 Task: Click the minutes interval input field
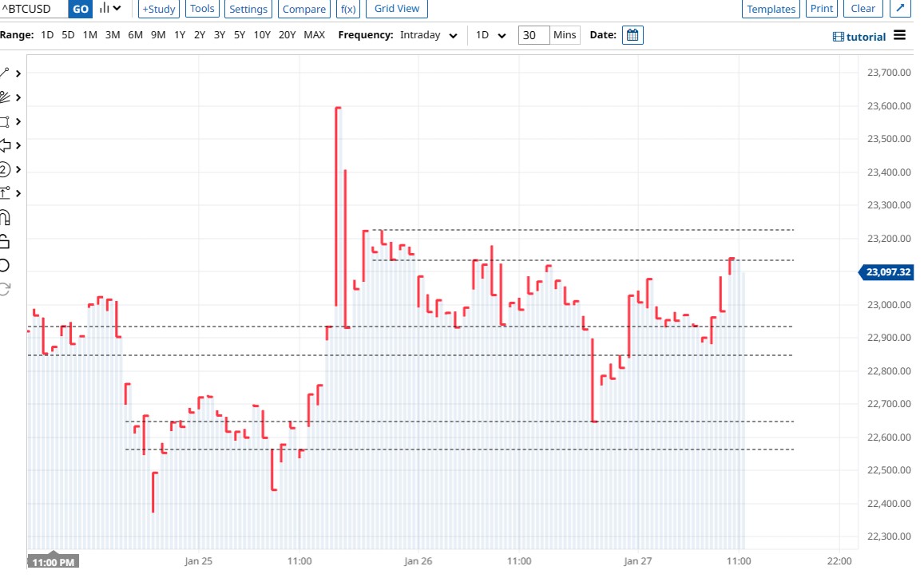click(x=533, y=35)
